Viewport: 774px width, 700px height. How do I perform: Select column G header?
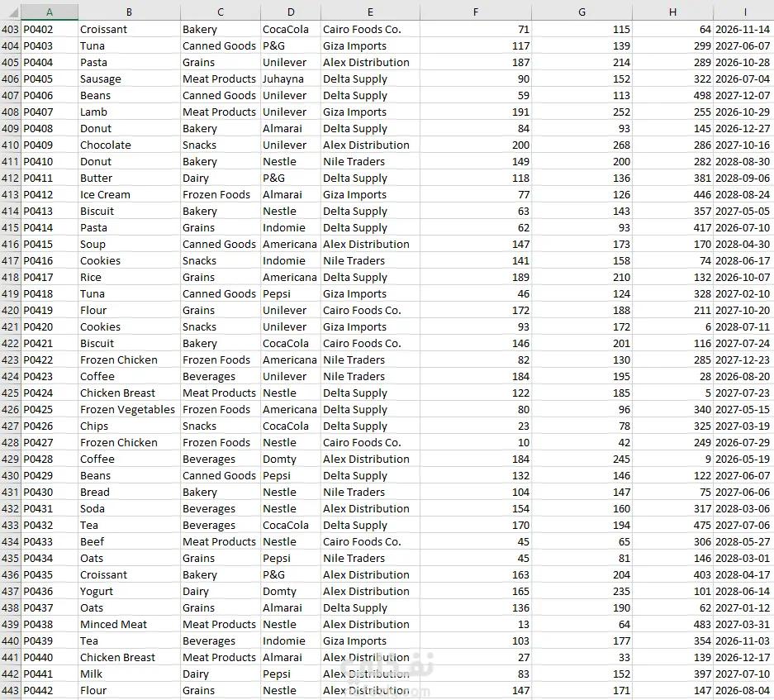(x=582, y=12)
